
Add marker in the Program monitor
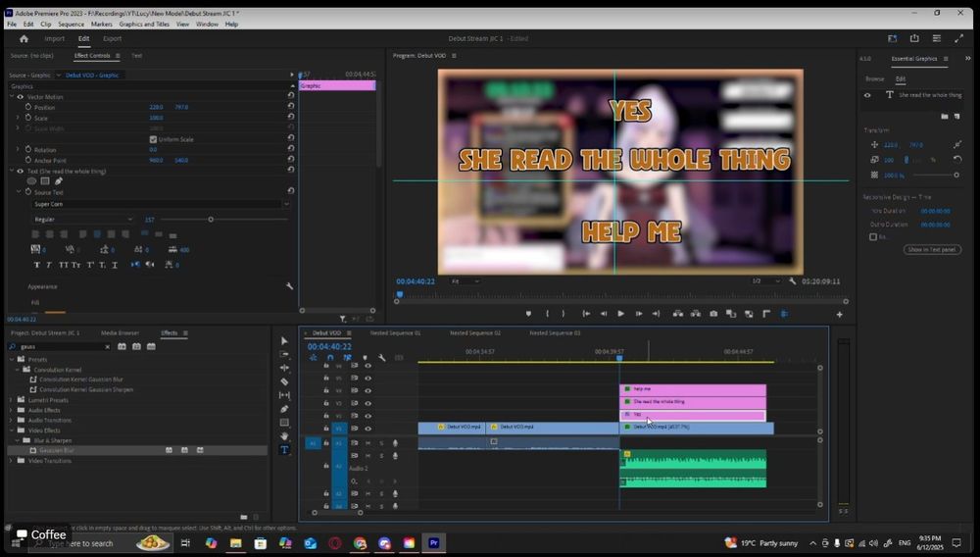click(528, 314)
